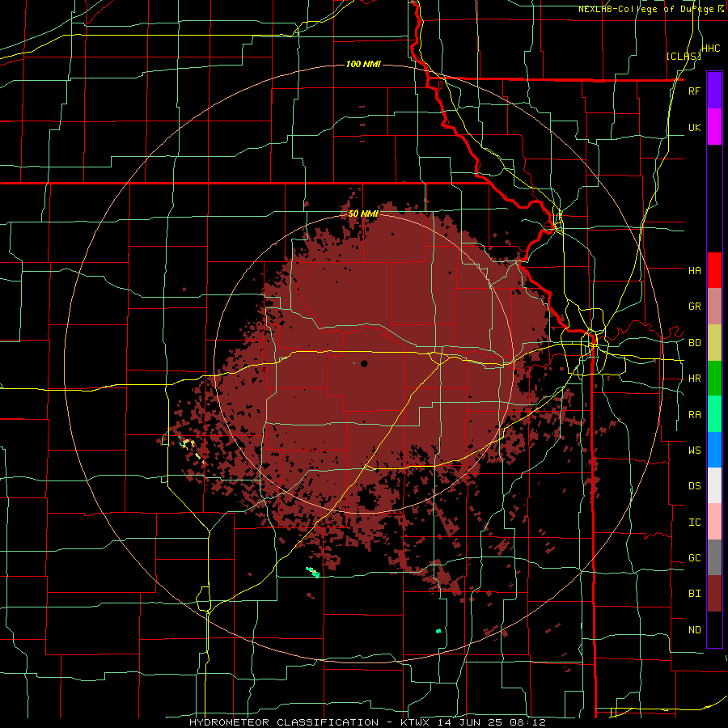Viewport: 728px width, 728px height.
Task: Click the DS legend label
Action: [694, 486]
